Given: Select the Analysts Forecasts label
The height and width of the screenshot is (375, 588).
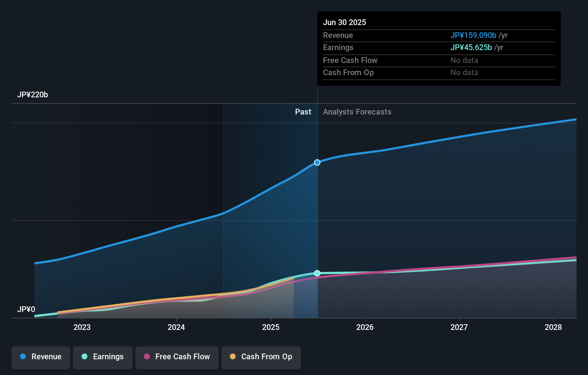Looking at the screenshot, I should coord(357,112).
